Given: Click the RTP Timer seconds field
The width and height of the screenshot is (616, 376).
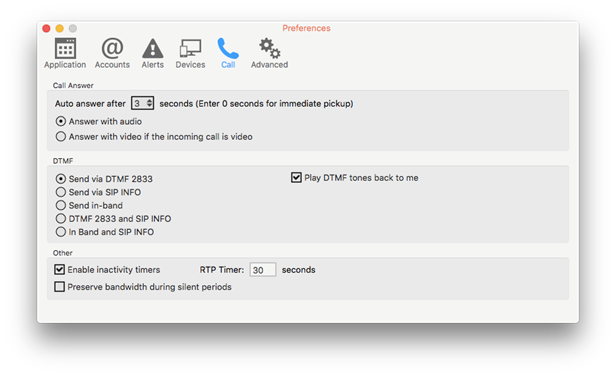Looking at the screenshot, I should point(263,270).
